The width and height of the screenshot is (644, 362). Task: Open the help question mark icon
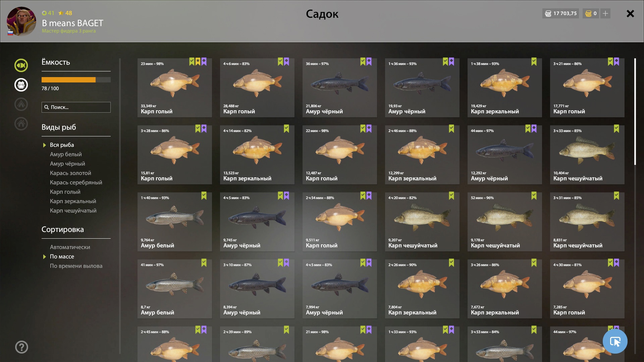coord(21,347)
